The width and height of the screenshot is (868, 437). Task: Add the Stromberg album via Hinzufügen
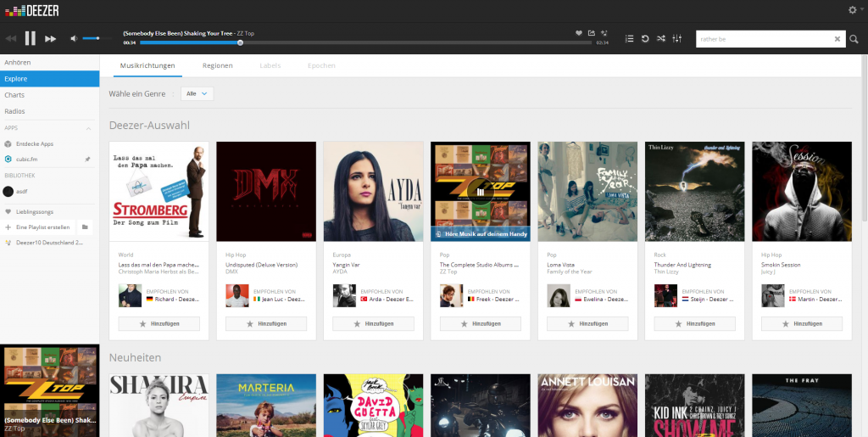[159, 323]
